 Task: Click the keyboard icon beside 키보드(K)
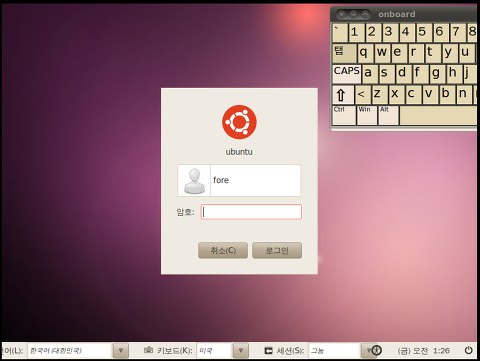click(148, 350)
